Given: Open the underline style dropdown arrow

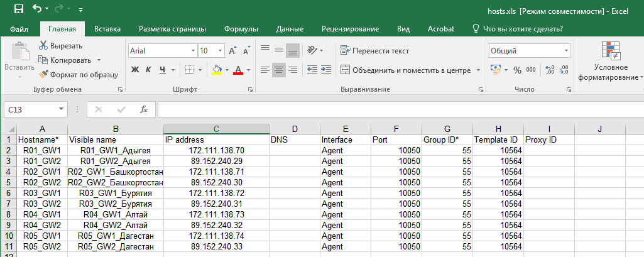Looking at the screenshot, I should [173, 70].
